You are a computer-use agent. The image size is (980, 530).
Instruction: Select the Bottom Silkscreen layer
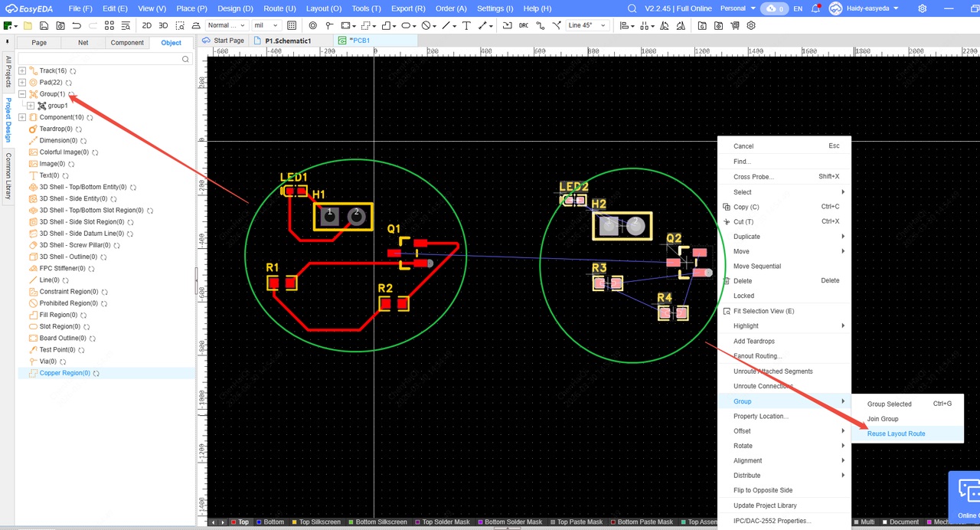(381, 522)
